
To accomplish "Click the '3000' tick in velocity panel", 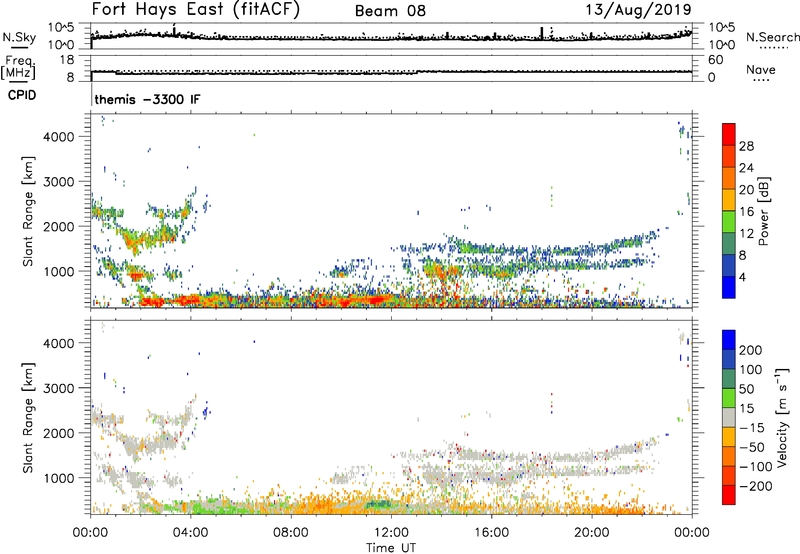I will (x=59, y=388).
